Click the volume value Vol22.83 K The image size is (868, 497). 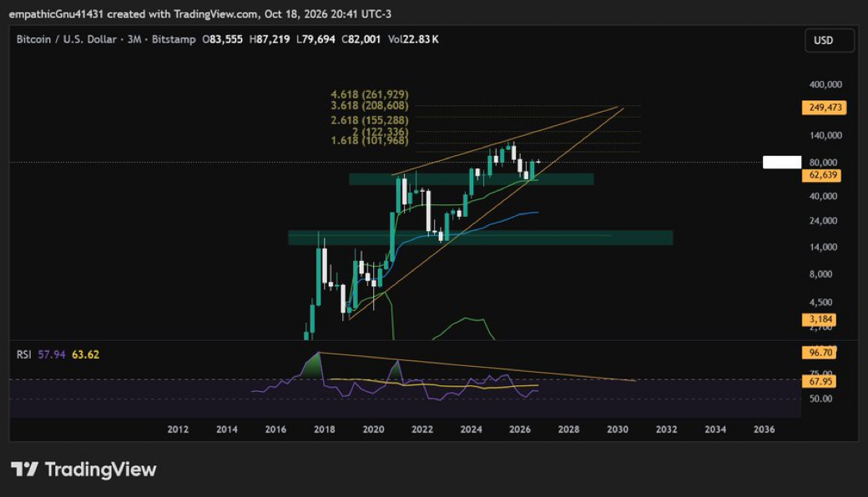(x=413, y=39)
